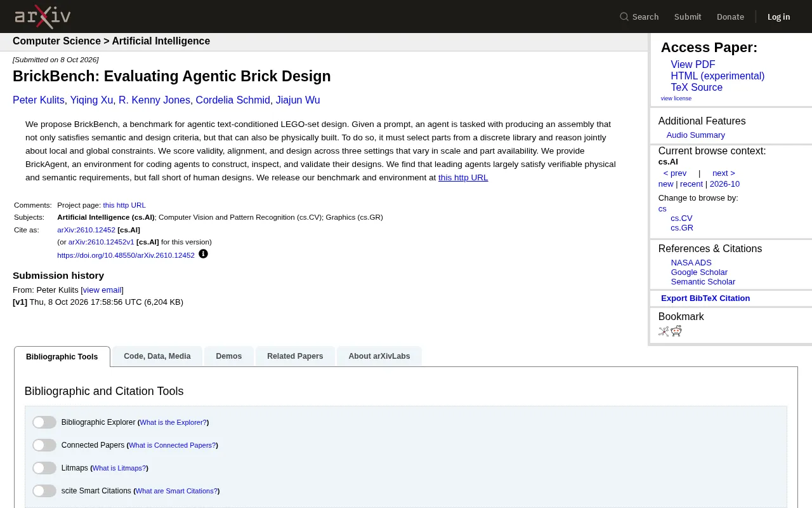Open the doi.org arXiv.2610.12452 link
The width and height of the screenshot is (812, 508).
tap(126, 255)
